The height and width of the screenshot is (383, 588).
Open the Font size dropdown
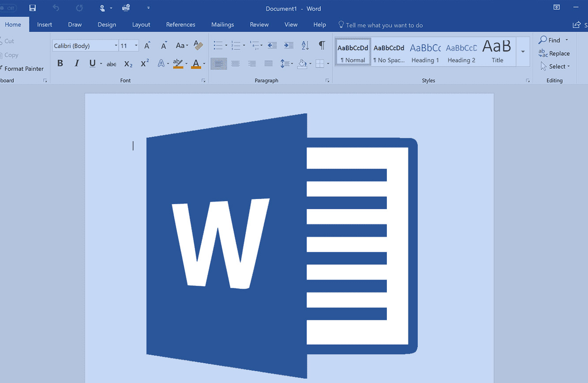coord(136,45)
